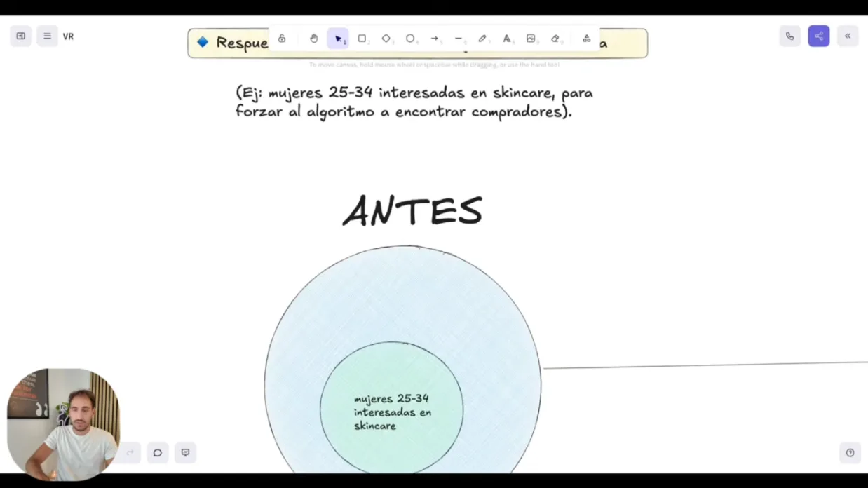868x488 pixels.
Task: Open the Share dialog
Action: point(819,36)
